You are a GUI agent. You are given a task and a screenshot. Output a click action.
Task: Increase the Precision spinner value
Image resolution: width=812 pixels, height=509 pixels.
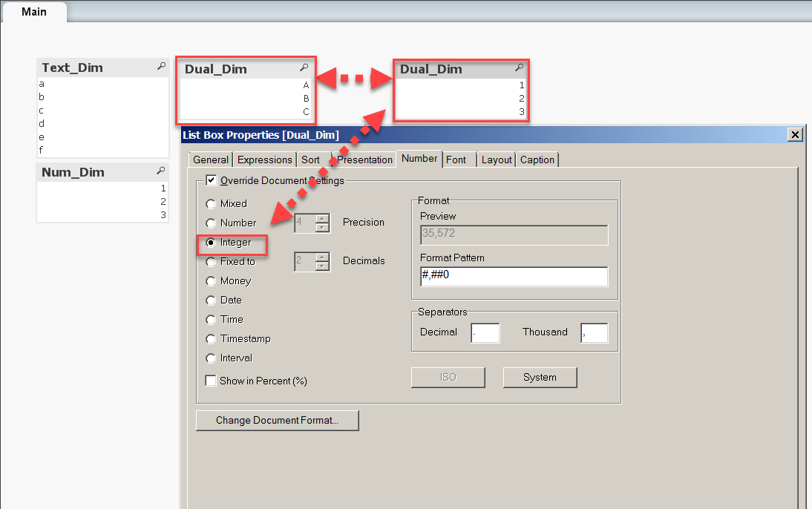[322, 218]
